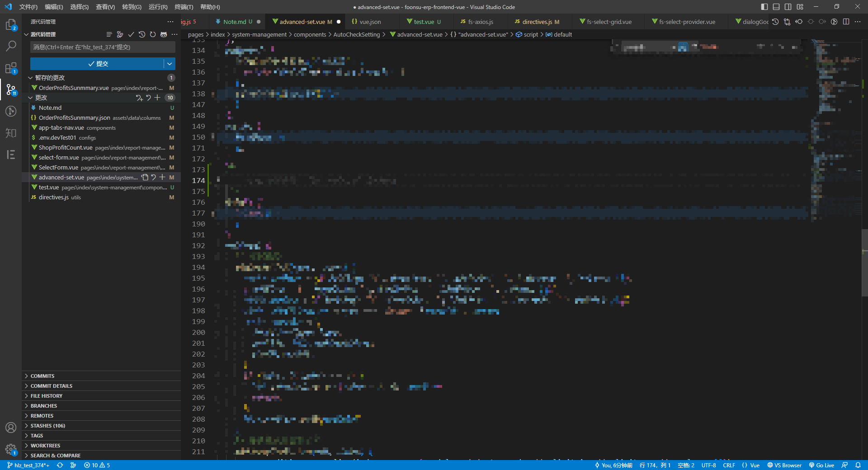Expand the COMMITS section
The height and width of the screenshot is (470, 868).
101,376
